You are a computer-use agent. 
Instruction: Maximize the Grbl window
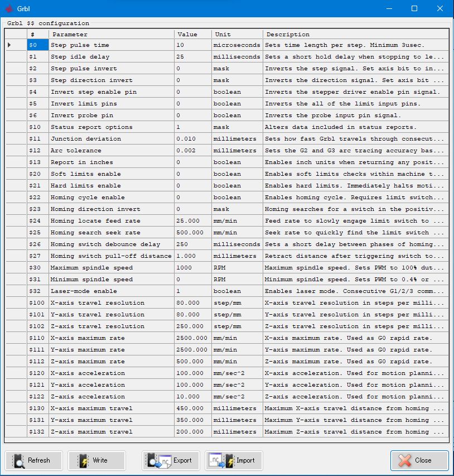[414, 8]
